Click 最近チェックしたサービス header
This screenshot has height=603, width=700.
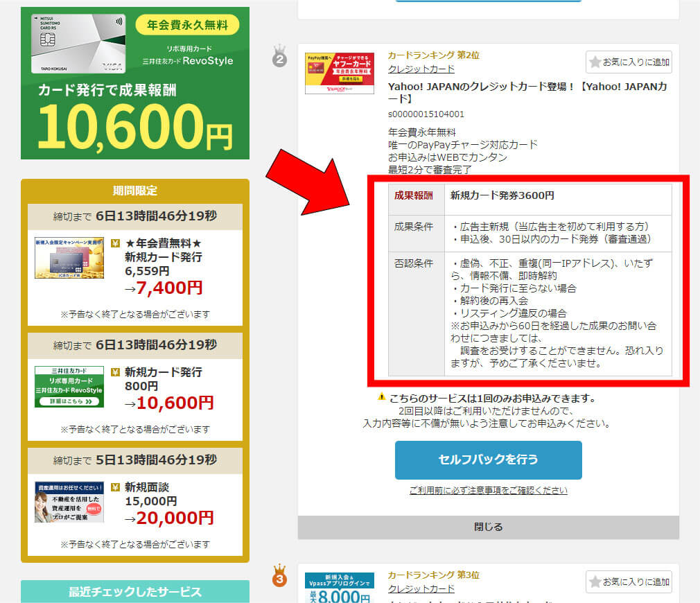(135, 592)
